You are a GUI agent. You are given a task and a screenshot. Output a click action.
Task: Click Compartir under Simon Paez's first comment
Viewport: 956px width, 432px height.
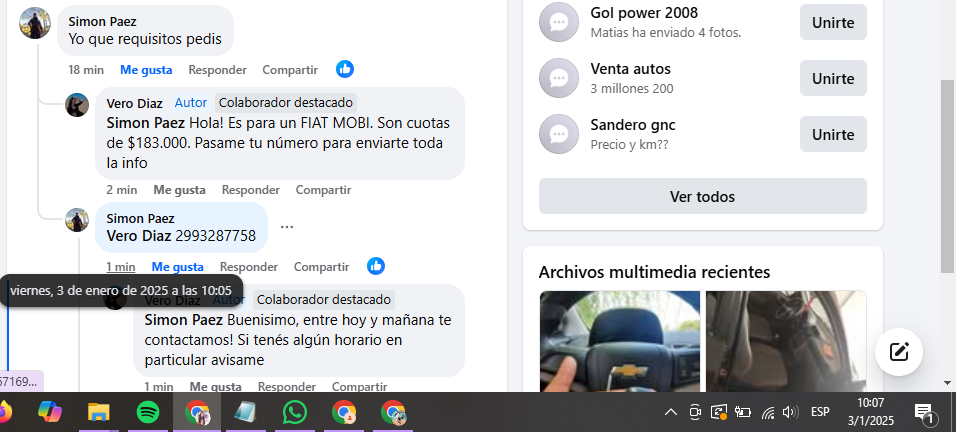coord(290,70)
